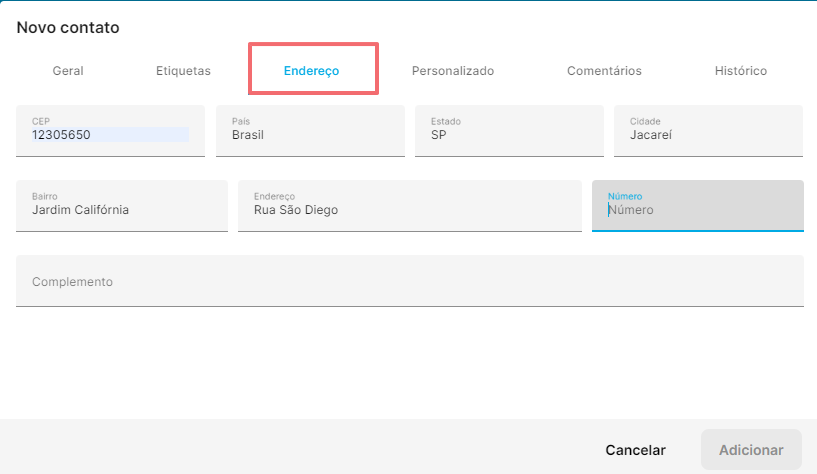
Task: Open the Histórico tab
Action: point(740,71)
